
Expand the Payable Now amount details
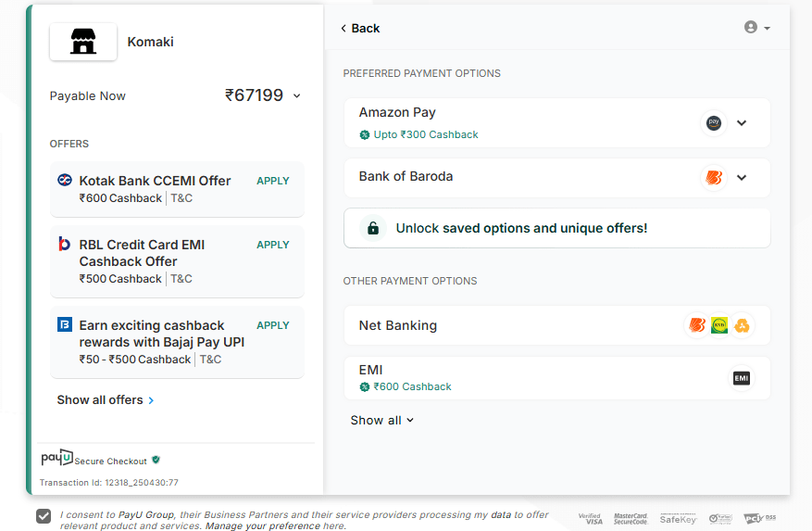[296, 96]
